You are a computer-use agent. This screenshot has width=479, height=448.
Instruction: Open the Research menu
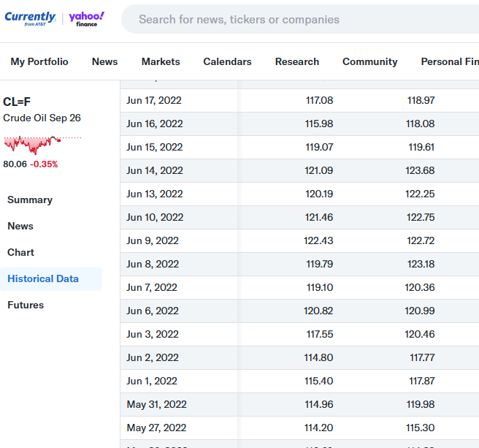tap(297, 61)
